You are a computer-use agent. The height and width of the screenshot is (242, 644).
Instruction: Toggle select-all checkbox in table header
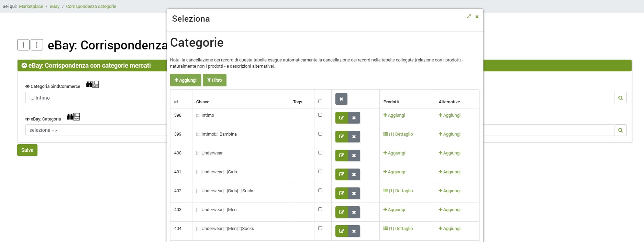click(320, 102)
